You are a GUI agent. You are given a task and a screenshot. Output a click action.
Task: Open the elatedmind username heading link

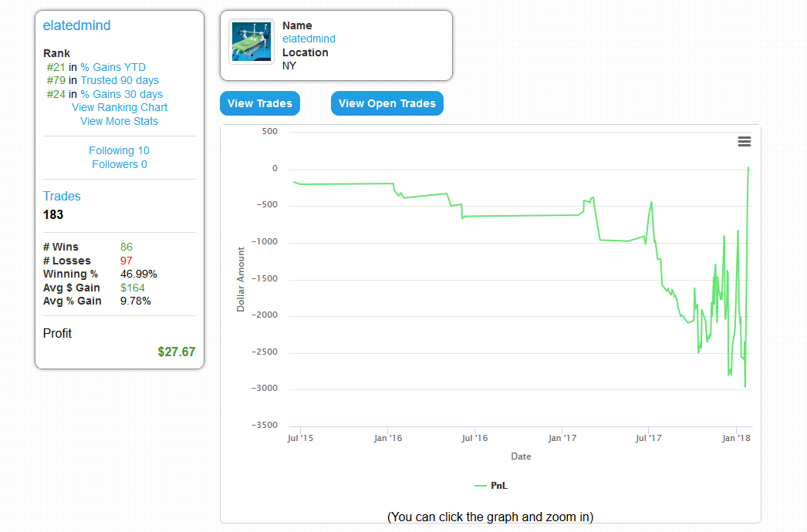coord(77,25)
